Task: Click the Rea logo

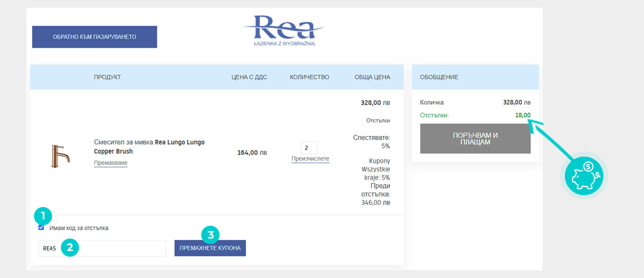Action: click(284, 30)
